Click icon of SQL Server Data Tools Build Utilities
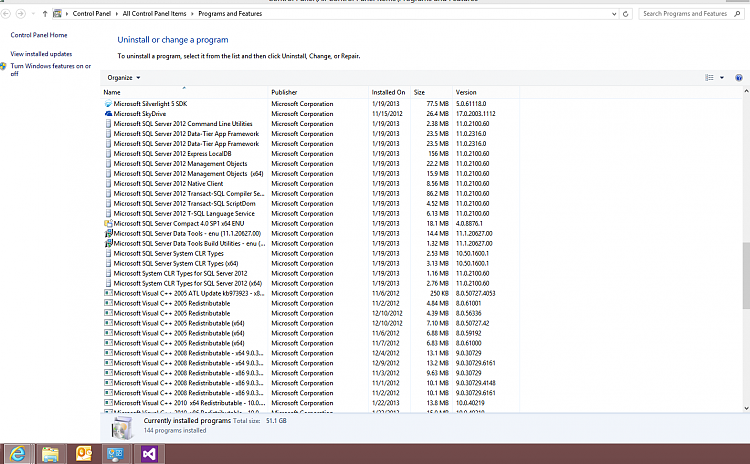This screenshot has width=750, height=464. click(x=108, y=243)
